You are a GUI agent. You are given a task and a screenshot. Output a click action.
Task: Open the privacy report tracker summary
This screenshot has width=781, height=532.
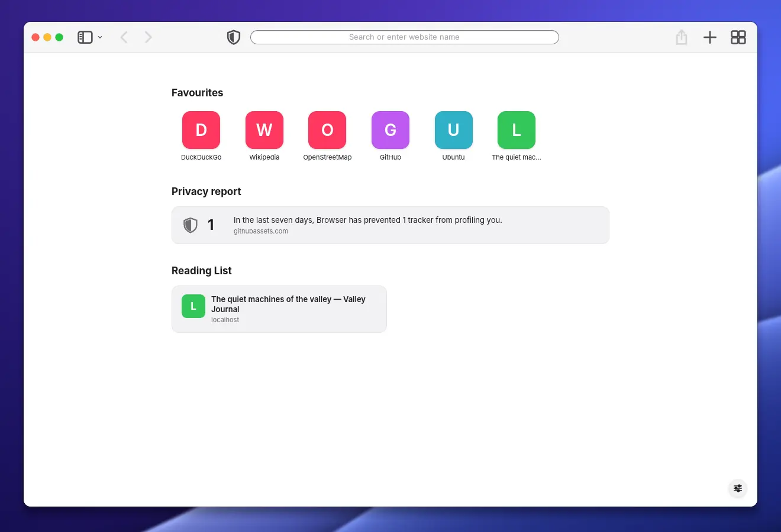pyautogui.click(x=390, y=225)
